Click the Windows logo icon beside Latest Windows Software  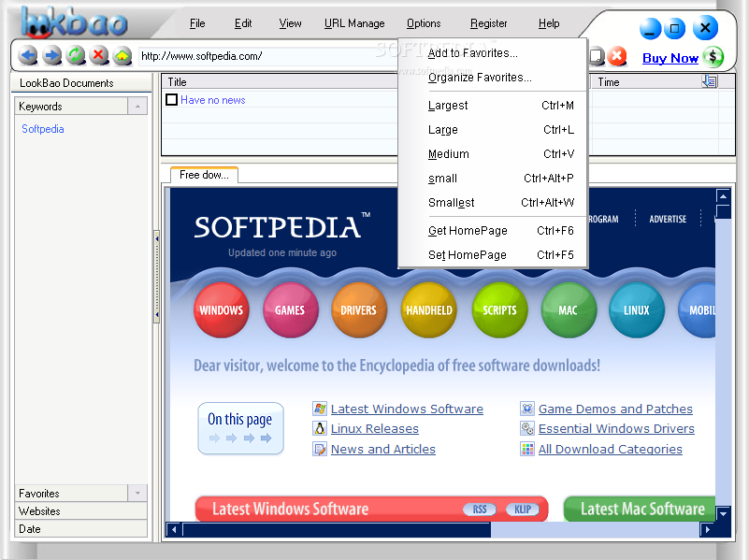pos(320,409)
